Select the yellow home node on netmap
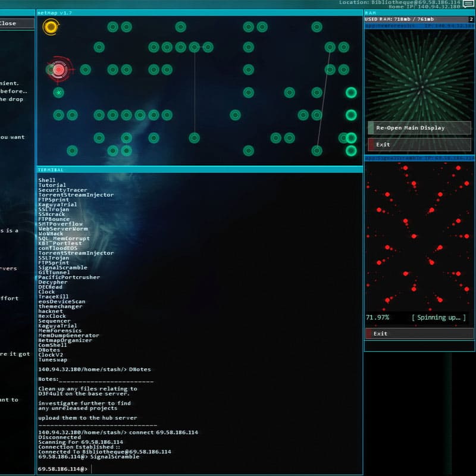This screenshot has width=476, height=476. (x=51, y=27)
